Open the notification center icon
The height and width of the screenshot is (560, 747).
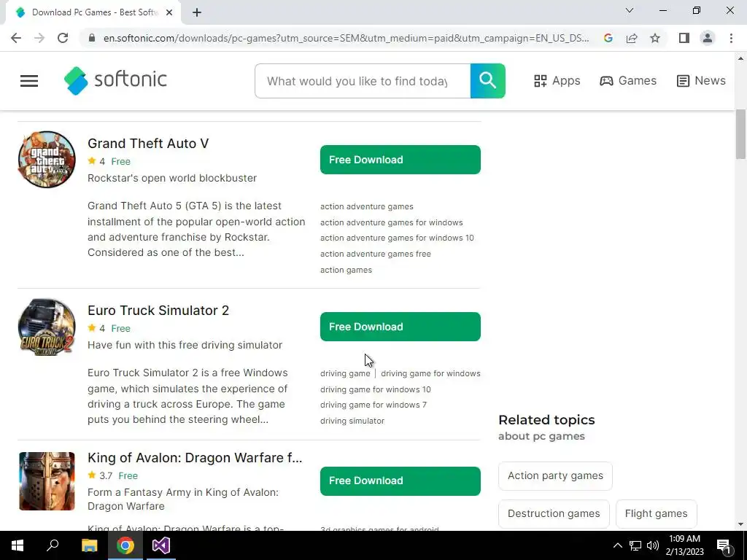[724, 545]
